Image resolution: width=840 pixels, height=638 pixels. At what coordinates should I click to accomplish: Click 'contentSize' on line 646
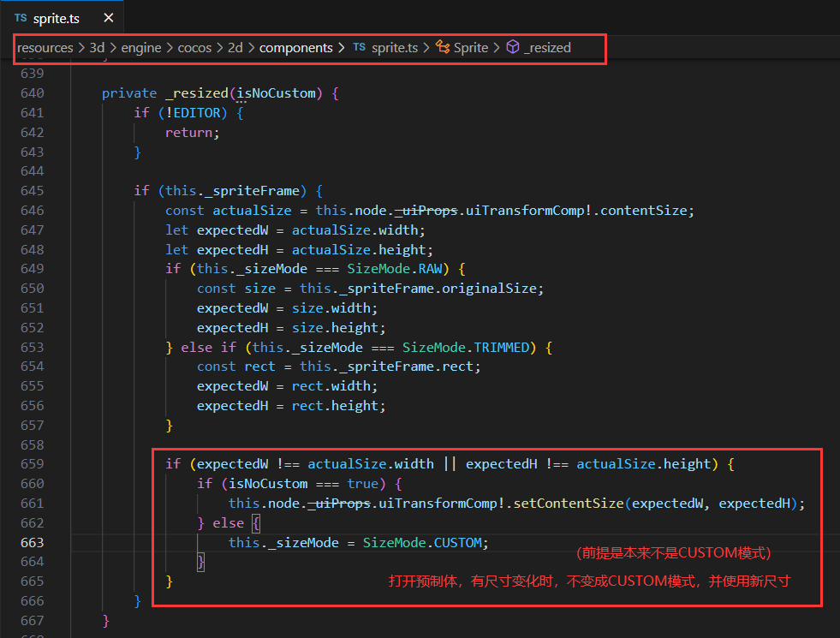tap(643, 211)
